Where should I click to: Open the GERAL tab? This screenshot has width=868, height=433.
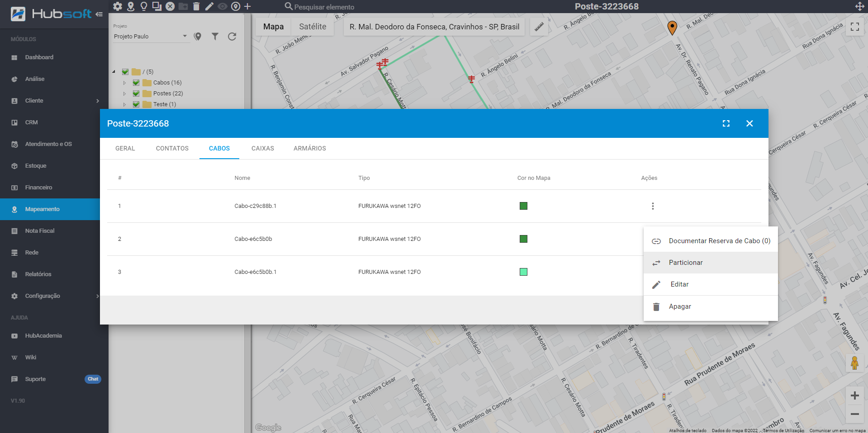[125, 148]
